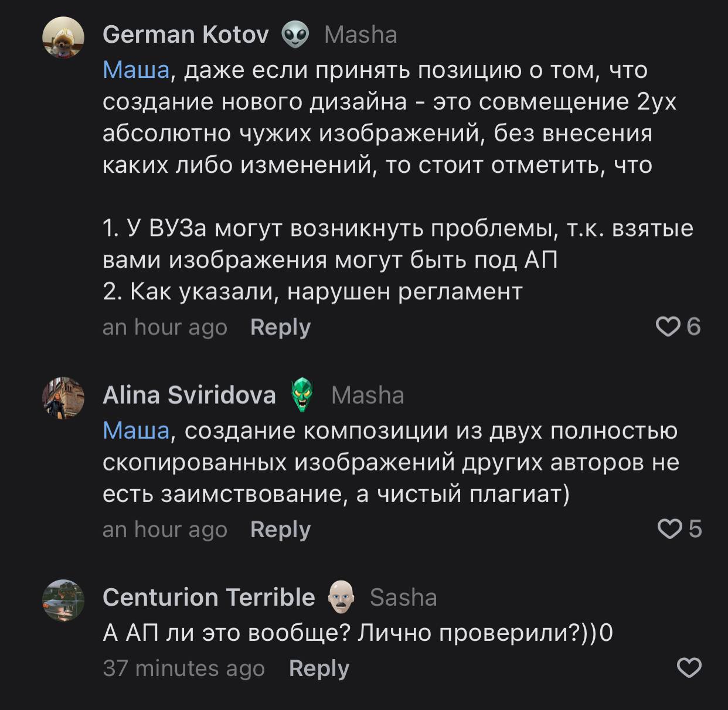The height and width of the screenshot is (710, 728).
Task: Open the German Kotov username link
Action: click(x=186, y=35)
